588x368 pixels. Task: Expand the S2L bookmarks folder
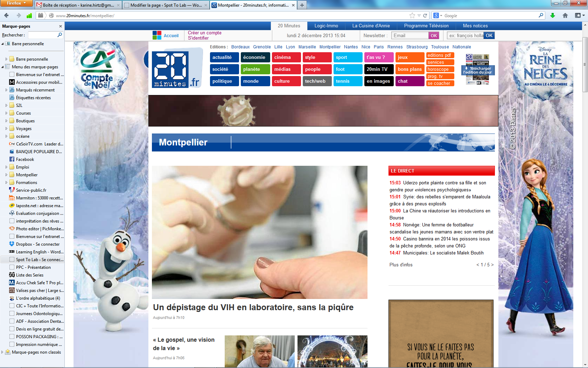(x=6, y=105)
